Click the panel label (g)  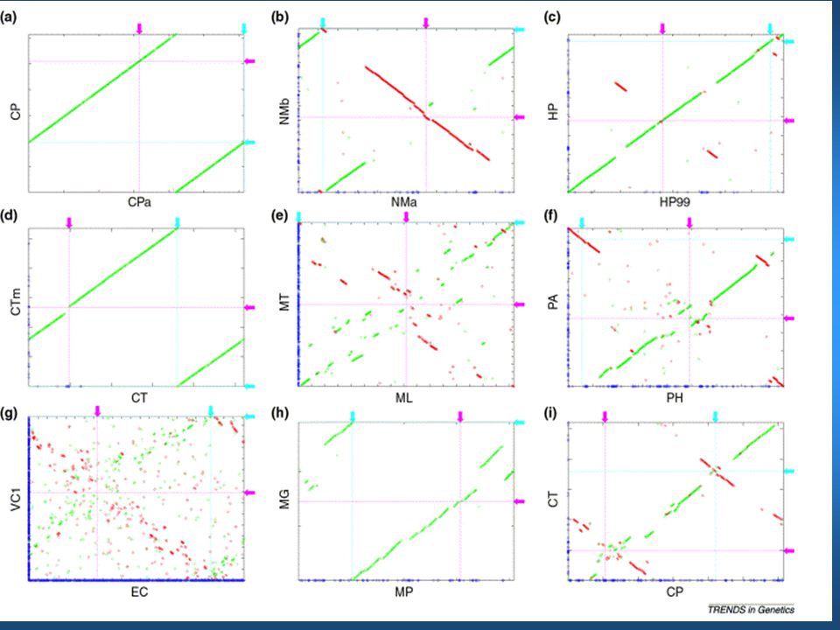pos(9,414)
